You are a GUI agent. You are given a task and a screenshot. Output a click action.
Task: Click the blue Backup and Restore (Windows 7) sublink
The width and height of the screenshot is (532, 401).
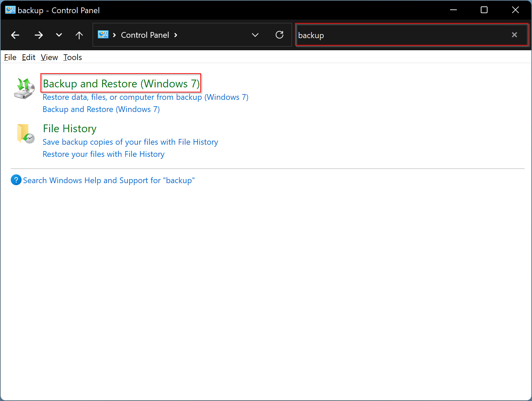[101, 109]
